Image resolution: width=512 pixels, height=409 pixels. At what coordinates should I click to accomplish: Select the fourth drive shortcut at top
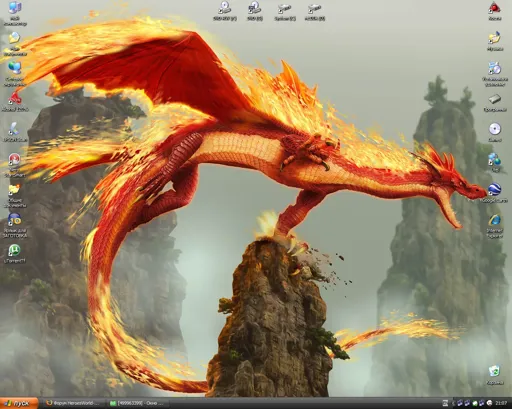[315, 11]
